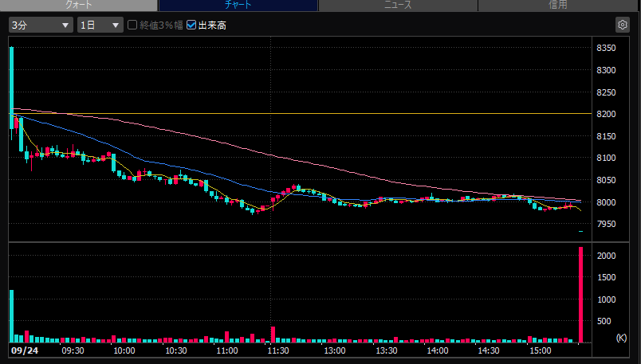641x364 pixels.
Task: Click the 8350 price axis label
Action: (606, 48)
